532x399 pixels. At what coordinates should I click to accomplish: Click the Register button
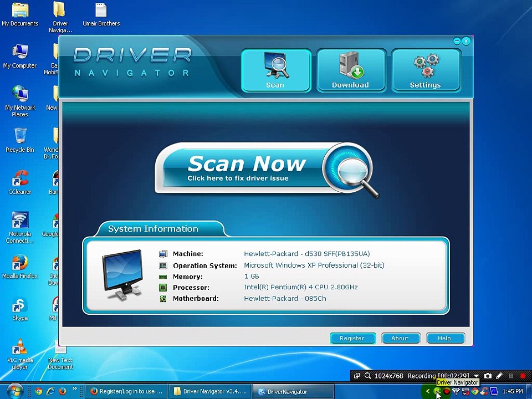point(352,338)
